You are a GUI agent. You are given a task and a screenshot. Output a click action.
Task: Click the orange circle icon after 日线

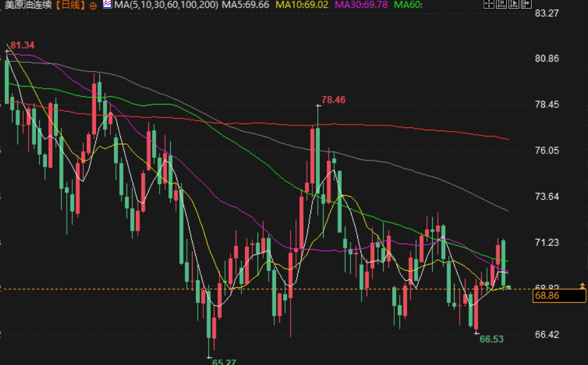tap(93, 6)
